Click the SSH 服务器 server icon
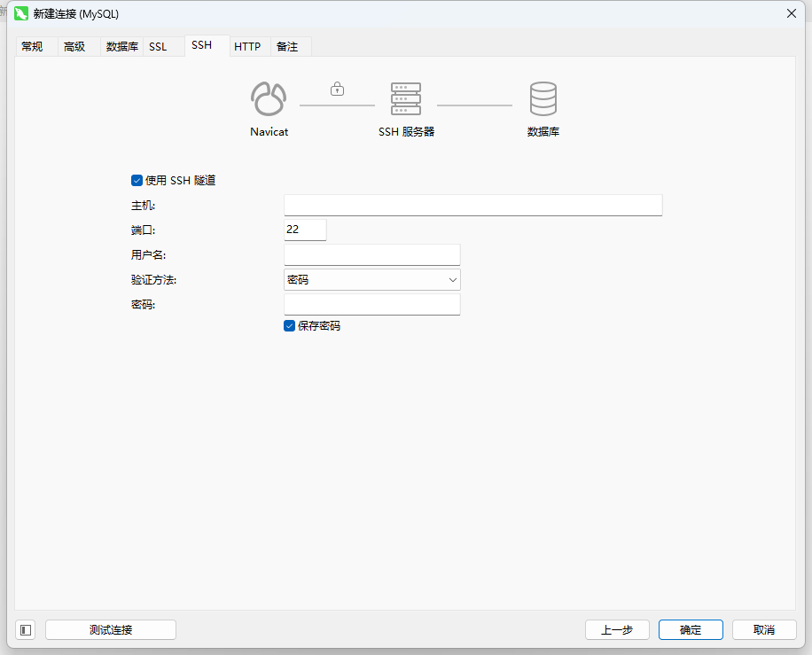Image resolution: width=812 pixels, height=655 pixels. (406, 98)
